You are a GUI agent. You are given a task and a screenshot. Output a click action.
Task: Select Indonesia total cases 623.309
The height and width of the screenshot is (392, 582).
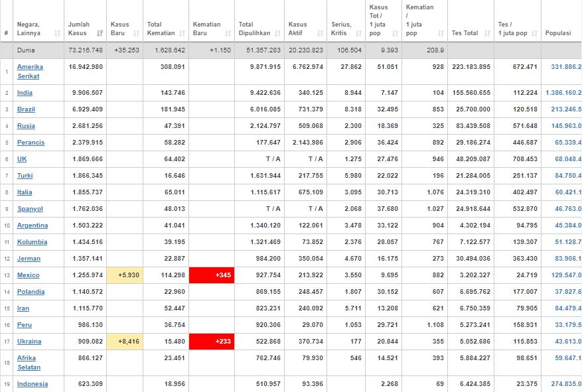tap(90, 384)
